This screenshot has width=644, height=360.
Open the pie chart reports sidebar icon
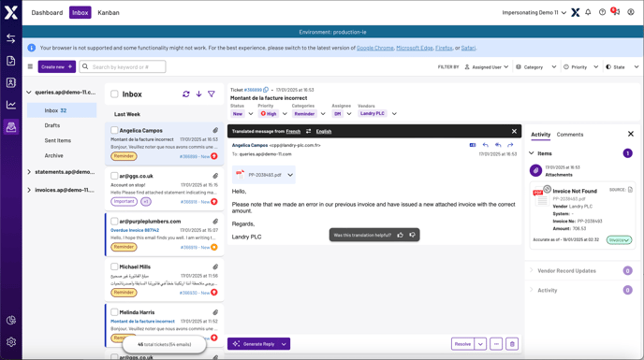point(11,320)
